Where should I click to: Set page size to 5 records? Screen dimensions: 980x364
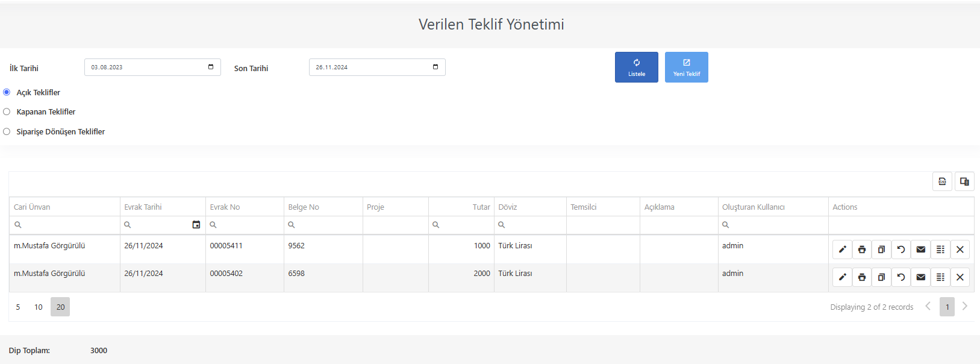(18, 307)
